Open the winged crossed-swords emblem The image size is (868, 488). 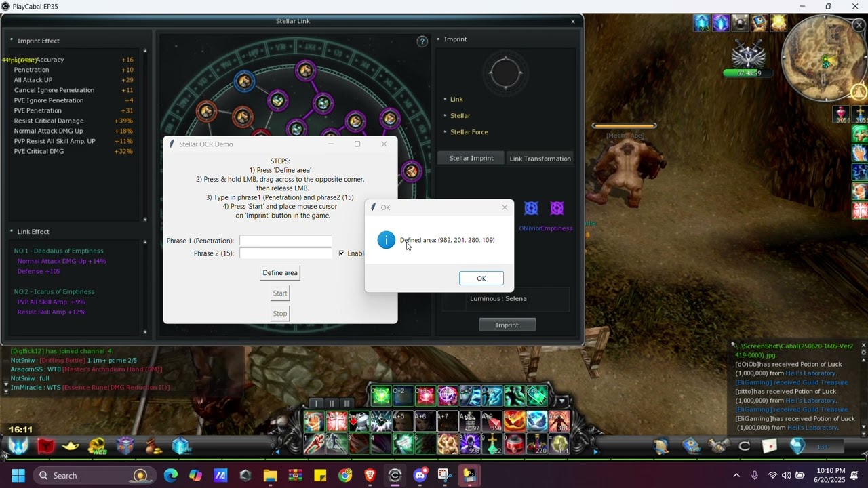point(749,54)
